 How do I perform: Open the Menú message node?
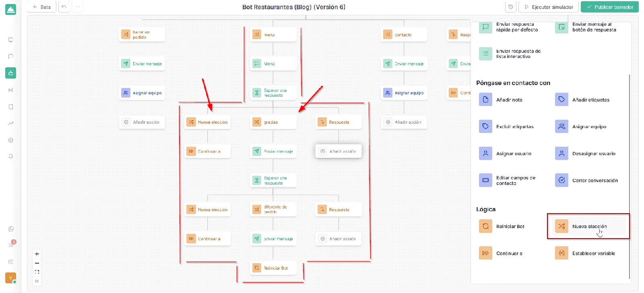point(273,64)
